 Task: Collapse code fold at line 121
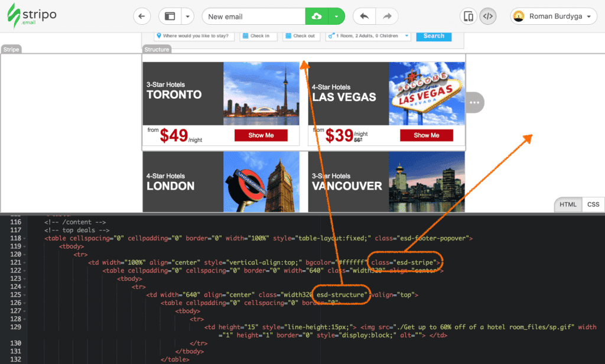point(32,262)
